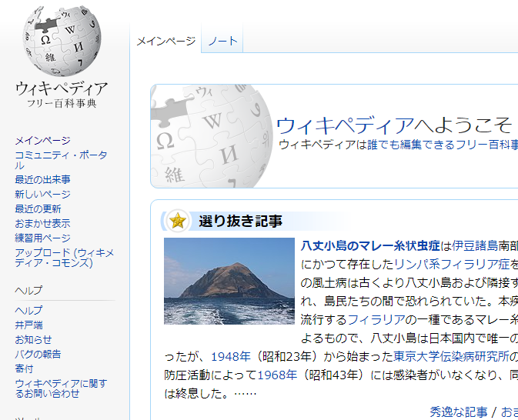Open 練習用ページ sandbox link
The width and height of the screenshot is (518, 420).
pyautogui.click(x=42, y=238)
